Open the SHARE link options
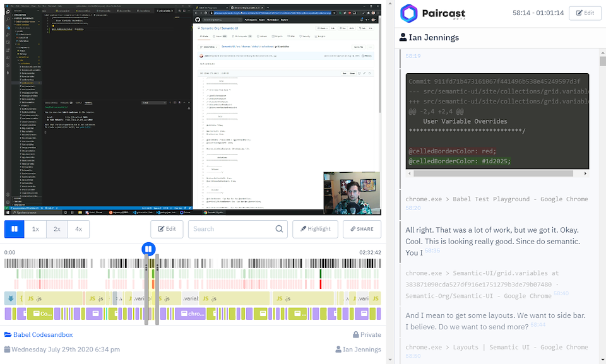 tap(362, 229)
